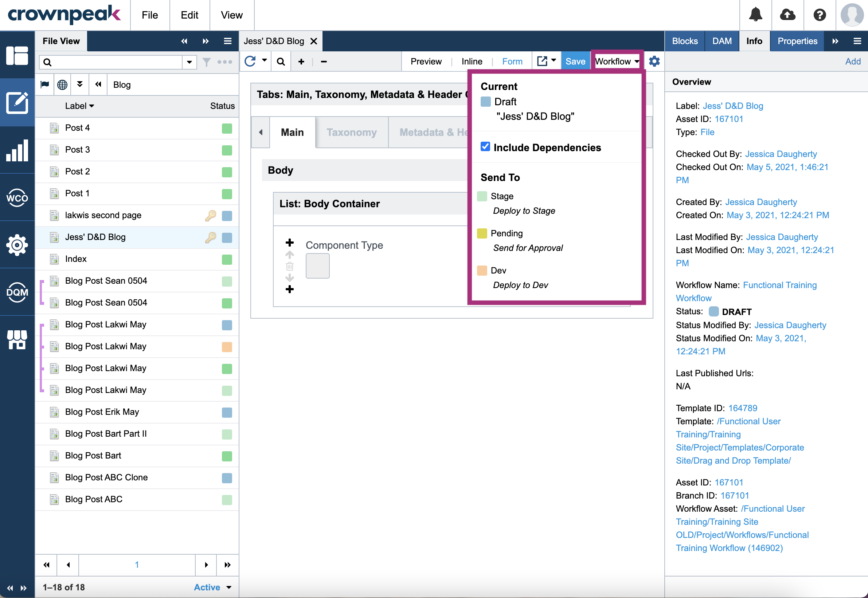Open the notifications bell
Image resolution: width=868 pixels, height=598 pixels.
755,15
